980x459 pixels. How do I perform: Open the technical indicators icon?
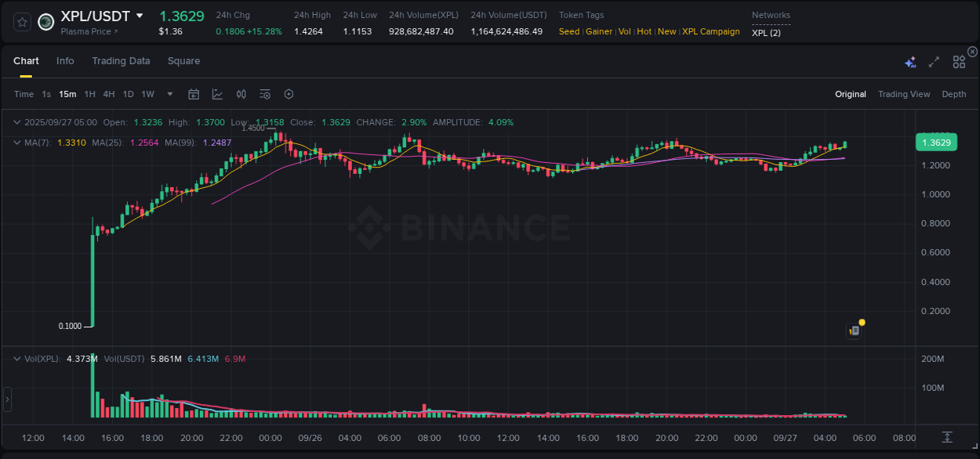241,93
